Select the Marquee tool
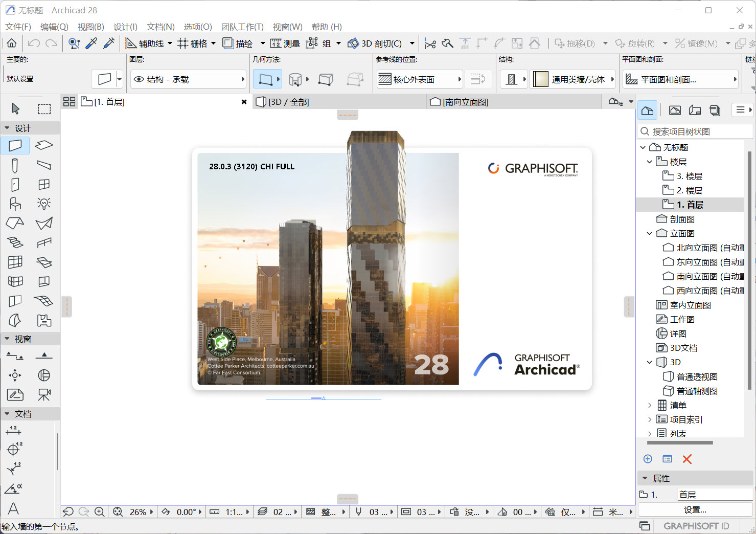Viewport: 756px width, 534px height. [x=44, y=108]
